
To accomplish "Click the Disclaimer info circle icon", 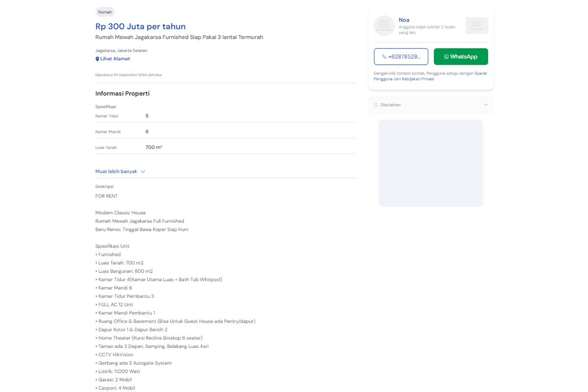I will pyautogui.click(x=376, y=105).
